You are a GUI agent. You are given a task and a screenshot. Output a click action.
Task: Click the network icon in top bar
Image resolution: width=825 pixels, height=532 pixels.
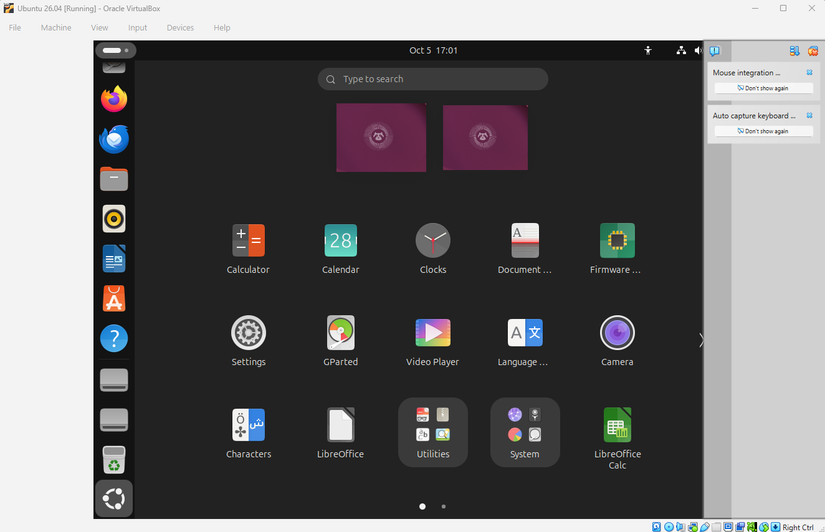point(681,51)
